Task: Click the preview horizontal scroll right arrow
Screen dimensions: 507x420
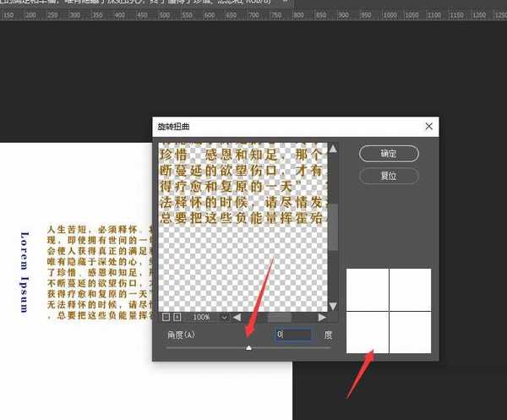Action: (322, 317)
